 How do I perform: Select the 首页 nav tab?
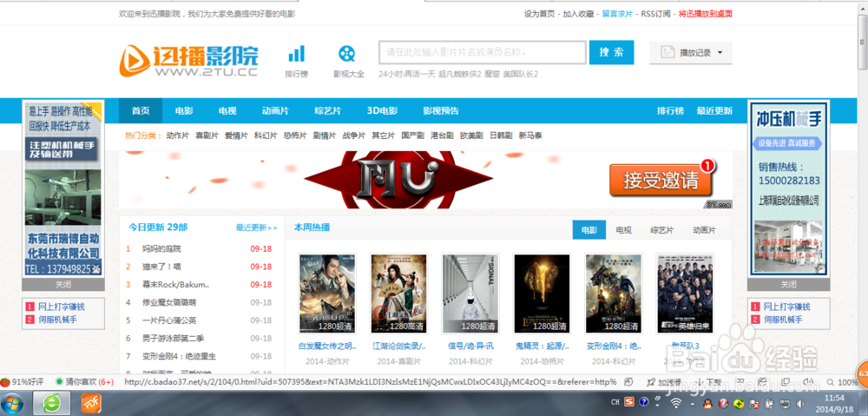(141, 111)
